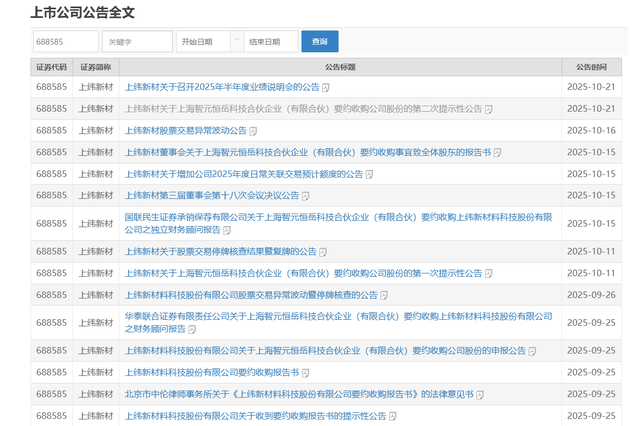This screenshot has height=426, width=640.
Task: Click the 上市公司公告全文 page heading
Action: (x=82, y=12)
